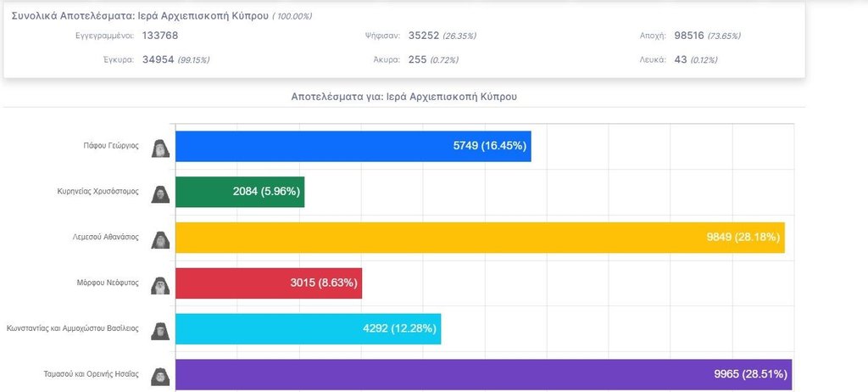Screen dimensions: 868x392
Task: Click the abstention value 98516
Action: coord(689,36)
